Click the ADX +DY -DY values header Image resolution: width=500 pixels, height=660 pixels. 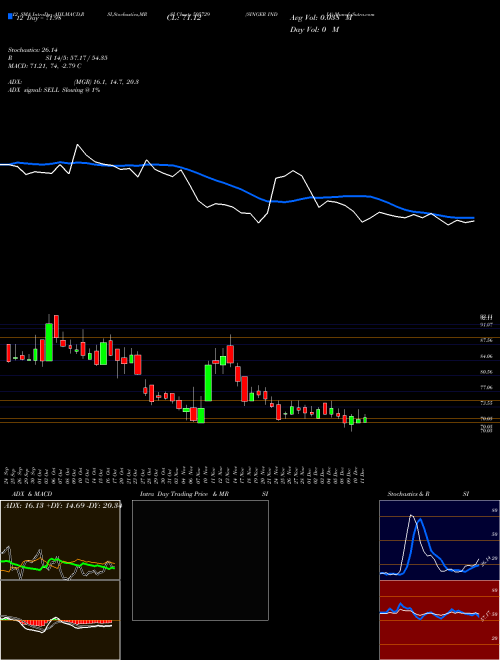pos(62,506)
